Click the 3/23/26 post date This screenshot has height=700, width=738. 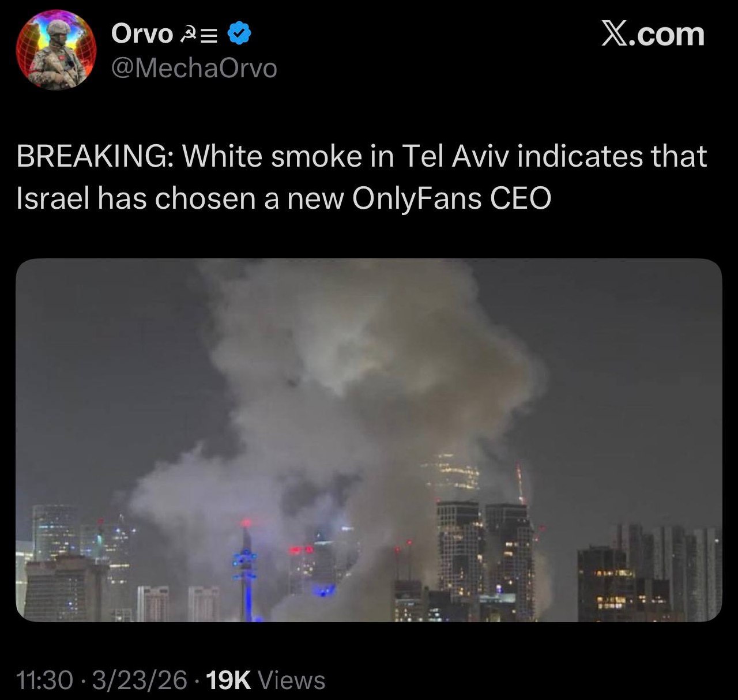140,680
